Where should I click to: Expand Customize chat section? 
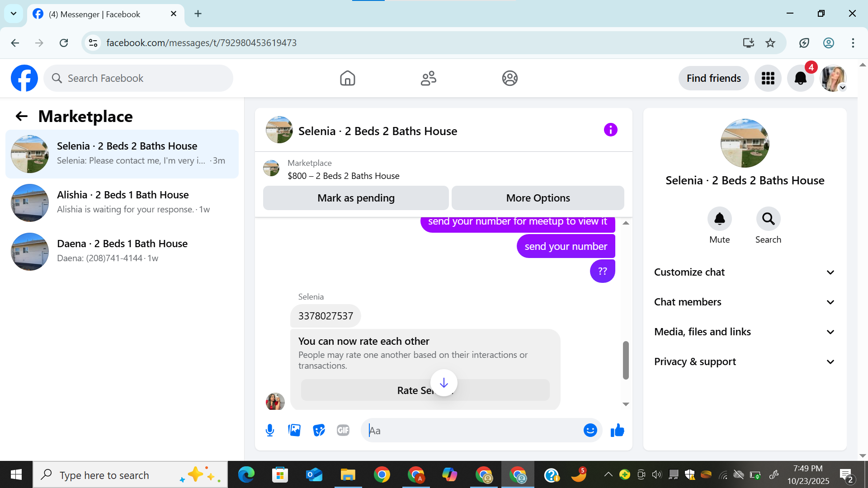coord(744,272)
